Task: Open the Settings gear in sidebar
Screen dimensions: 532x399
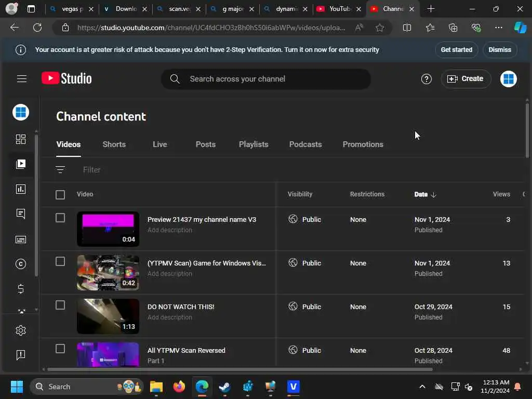Action: pyautogui.click(x=21, y=330)
